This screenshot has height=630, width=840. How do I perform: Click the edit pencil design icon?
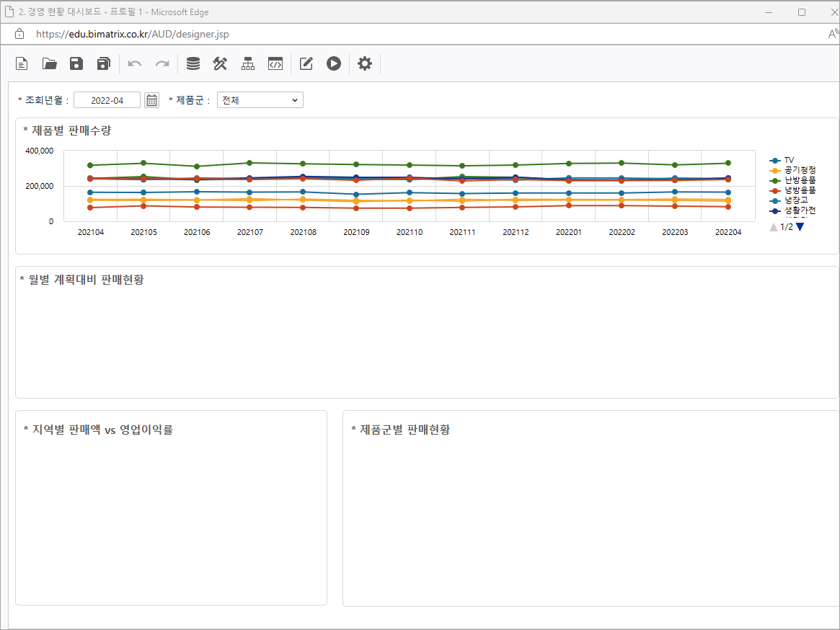[306, 63]
